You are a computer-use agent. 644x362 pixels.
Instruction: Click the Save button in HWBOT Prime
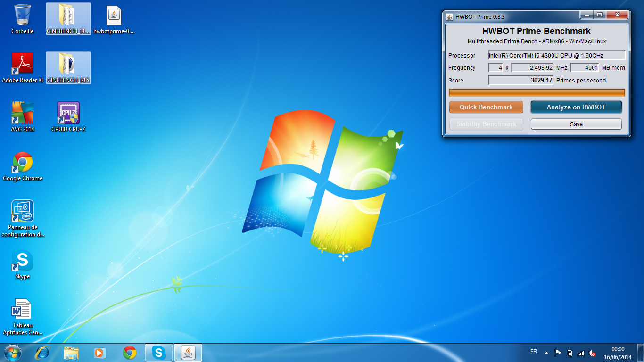click(x=576, y=124)
